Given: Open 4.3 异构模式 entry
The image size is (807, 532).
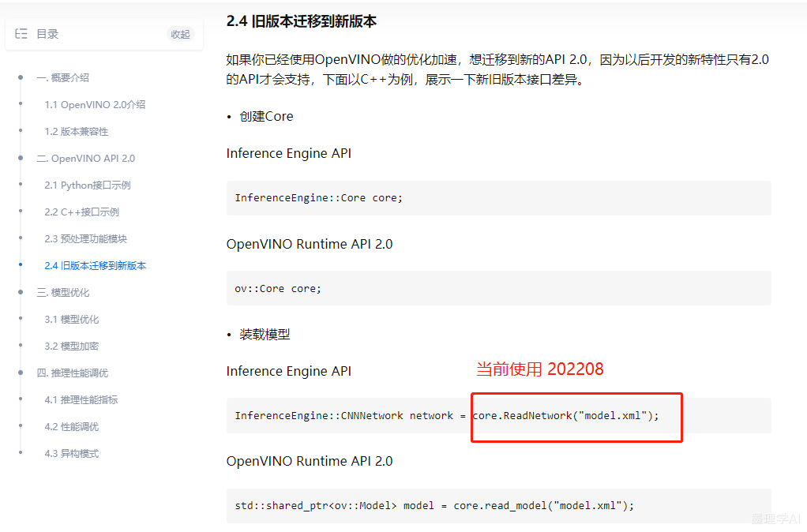Looking at the screenshot, I should [x=72, y=453].
